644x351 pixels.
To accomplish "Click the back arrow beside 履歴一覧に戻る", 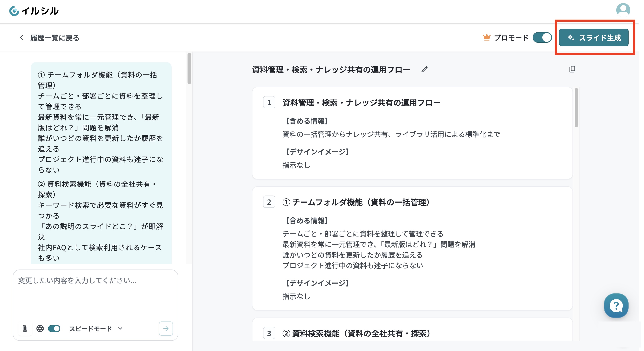I will 22,37.
